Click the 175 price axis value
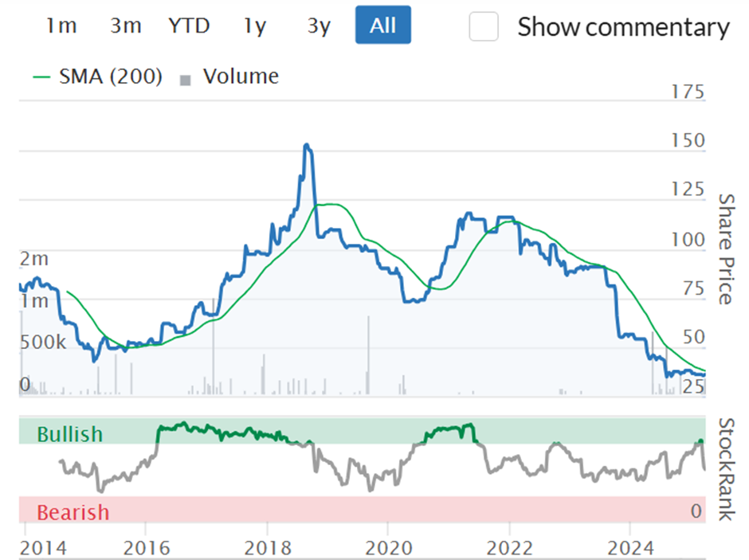Image resolution: width=749 pixels, height=560 pixels. 688,92
